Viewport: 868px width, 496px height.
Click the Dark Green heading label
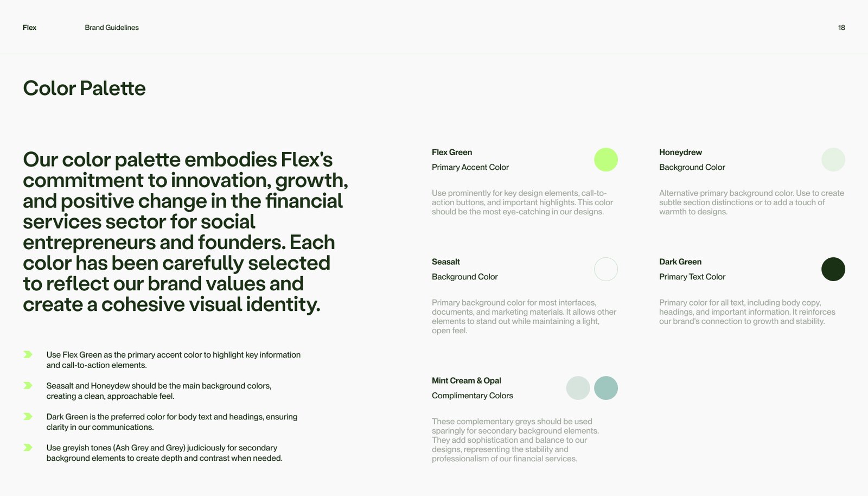pos(680,262)
